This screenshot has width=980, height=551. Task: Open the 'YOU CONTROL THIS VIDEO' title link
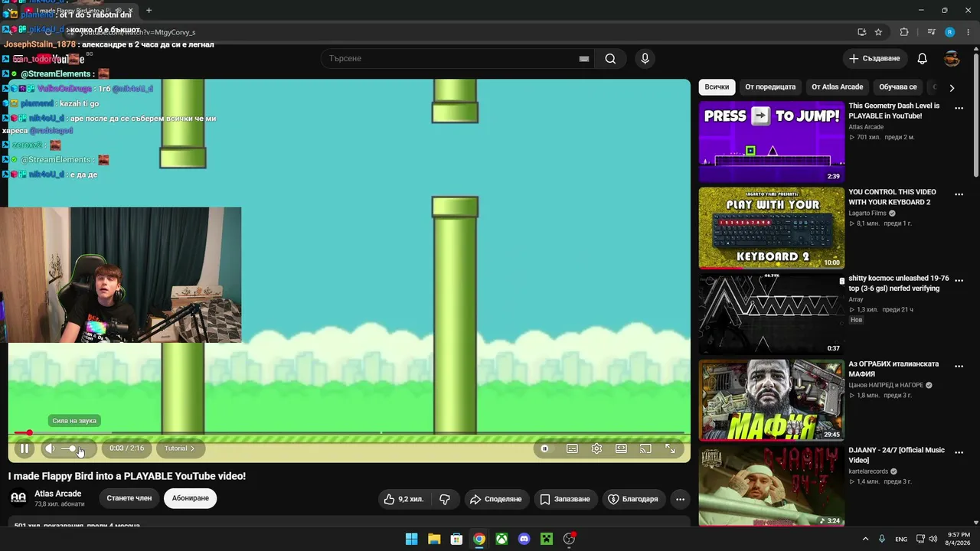pos(892,197)
